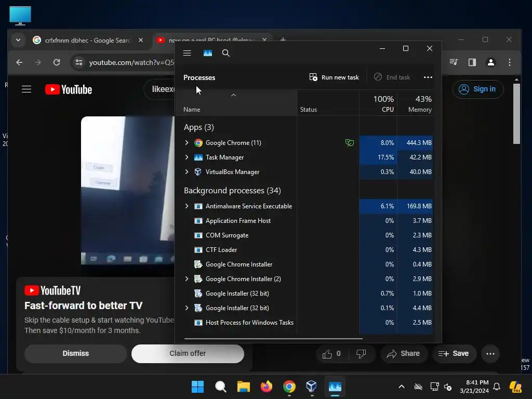Click the VirtualBox Manager process icon
This screenshot has width=532, height=399.
coord(198,171)
